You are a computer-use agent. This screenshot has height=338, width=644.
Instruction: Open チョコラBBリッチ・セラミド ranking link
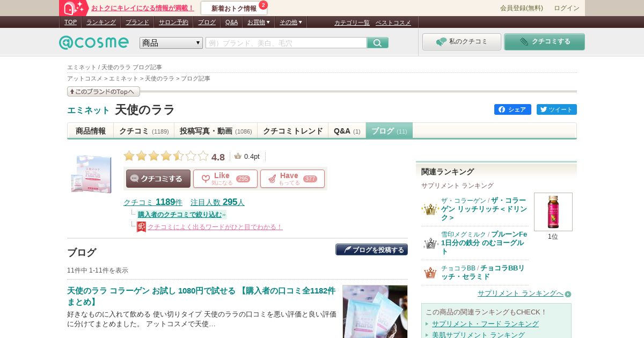pyautogui.click(x=483, y=272)
